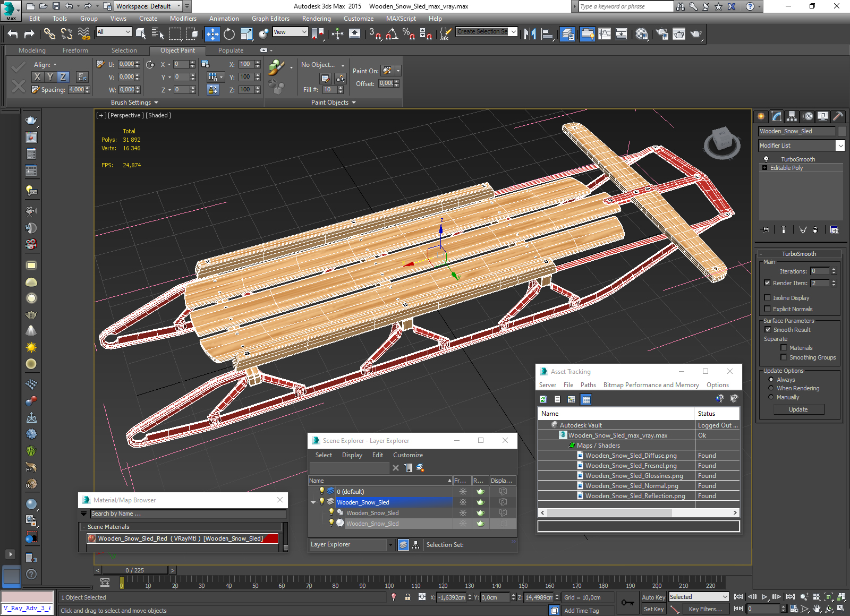Viewport: 850px width, 616px height.
Task: Open the Rendering menu
Action: coord(316,19)
